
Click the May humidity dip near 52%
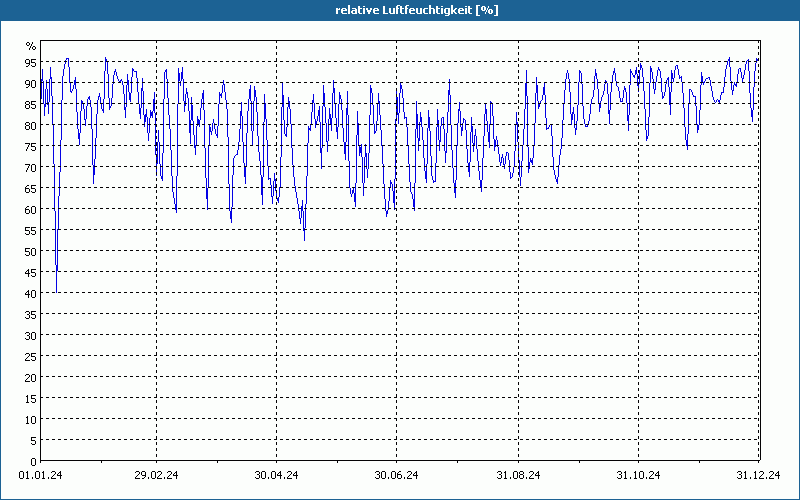(305, 240)
